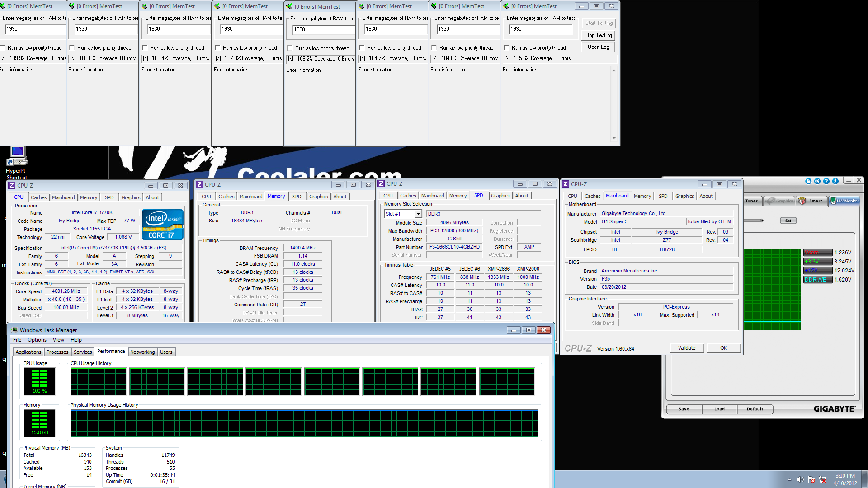Screen dimensions: 868x488
Task: Click the Z title icon of the CPU-Z Memory window
Action: (x=199, y=184)
